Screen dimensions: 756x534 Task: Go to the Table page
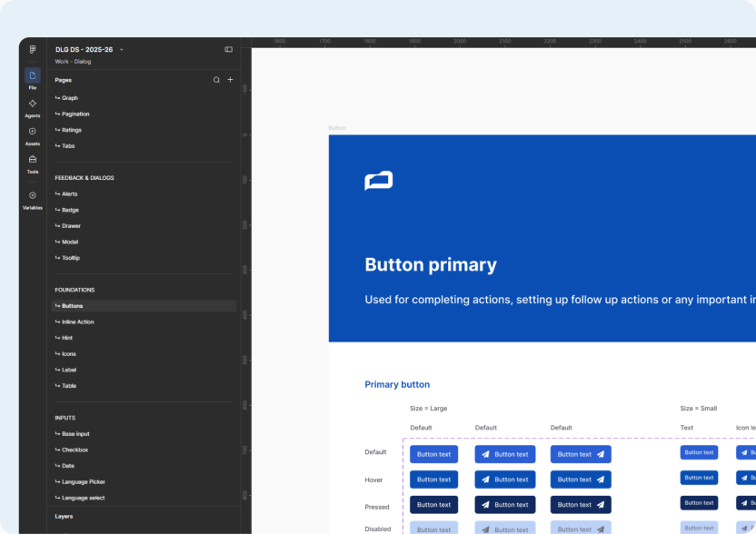point(144,386)
